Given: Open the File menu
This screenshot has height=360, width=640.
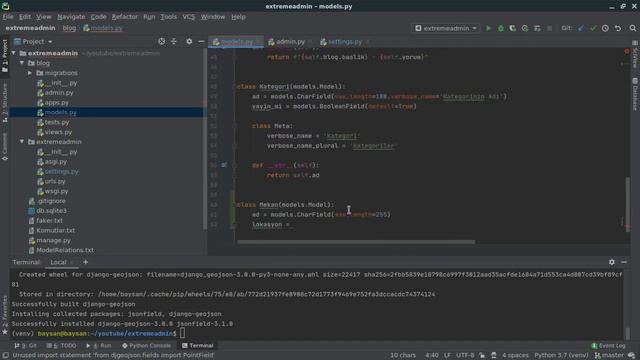Looking at the screenshot, I should coord(8,17).
